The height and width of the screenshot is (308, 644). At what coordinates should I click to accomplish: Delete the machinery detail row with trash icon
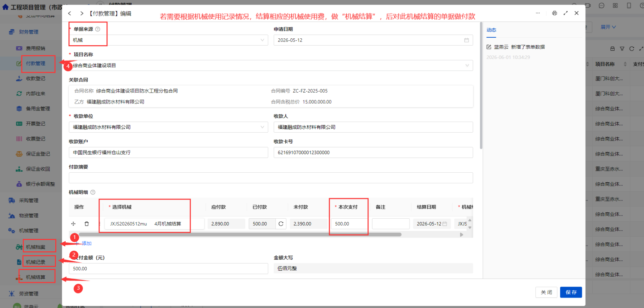tap(87, 224)
